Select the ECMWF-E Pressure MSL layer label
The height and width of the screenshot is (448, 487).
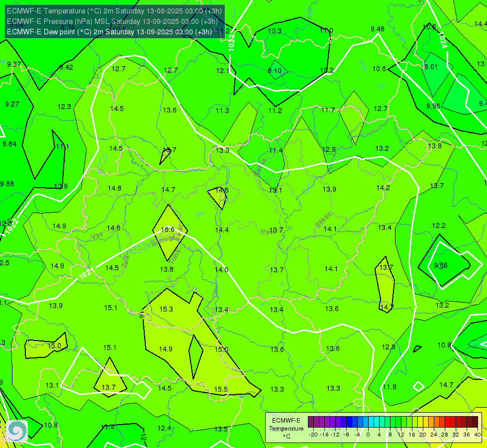click(112, 21)
